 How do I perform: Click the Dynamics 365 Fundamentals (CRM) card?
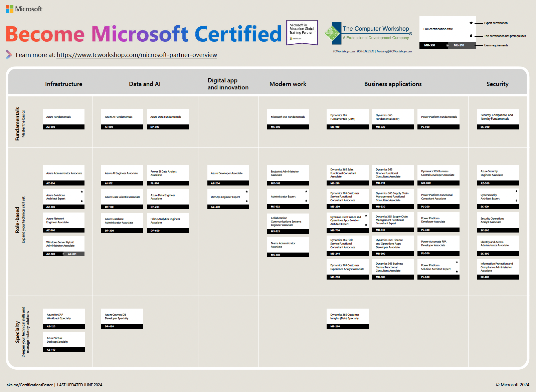point(348,119)
